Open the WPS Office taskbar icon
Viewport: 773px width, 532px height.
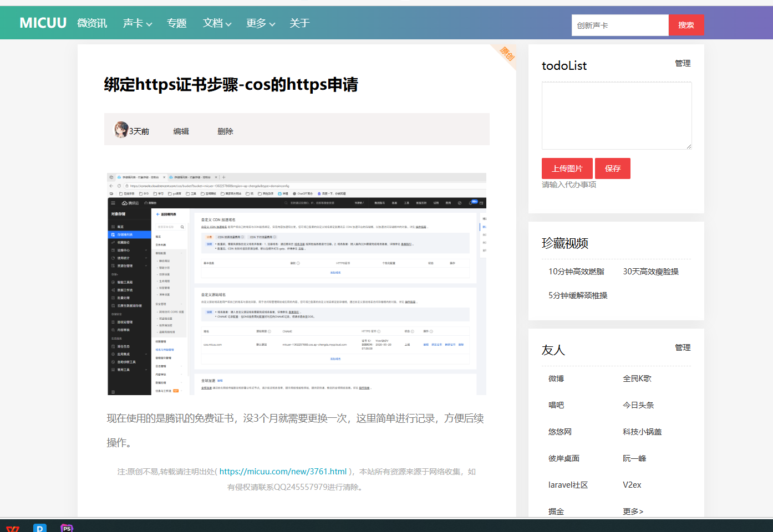click(x=13, y=529)
